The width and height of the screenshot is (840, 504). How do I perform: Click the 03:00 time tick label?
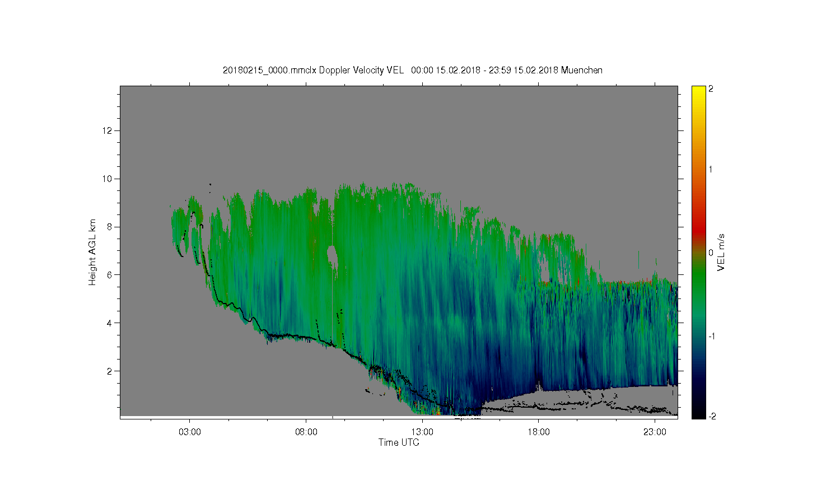[190, 432]
